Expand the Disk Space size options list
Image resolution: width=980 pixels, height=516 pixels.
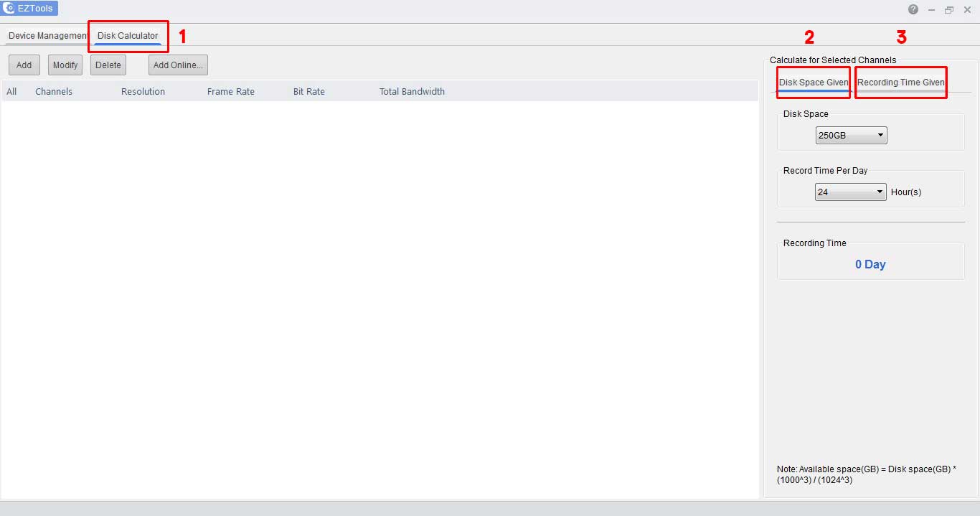click(881, 135)
